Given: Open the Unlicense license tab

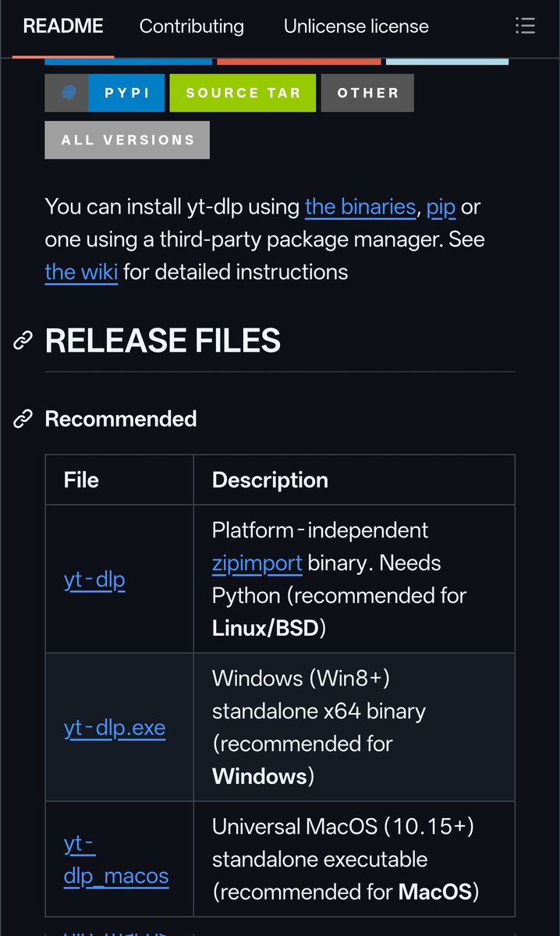Looking at the screenshot, I should 356,26.
